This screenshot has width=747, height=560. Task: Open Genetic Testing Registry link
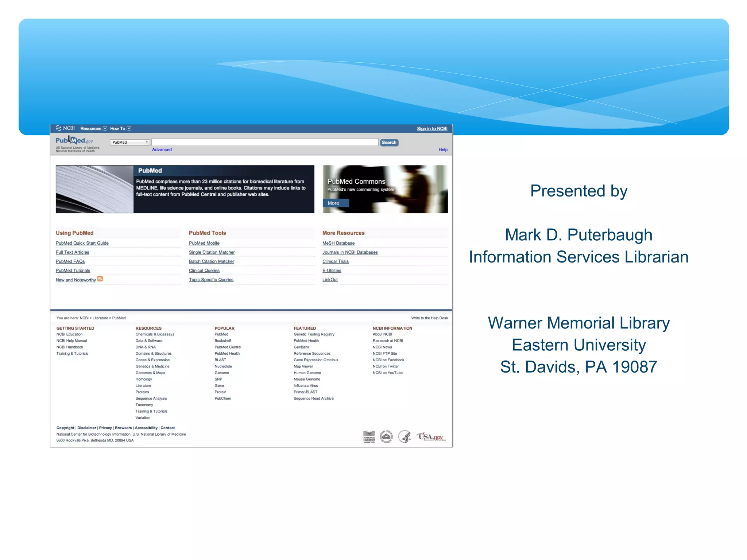(314, 334)
